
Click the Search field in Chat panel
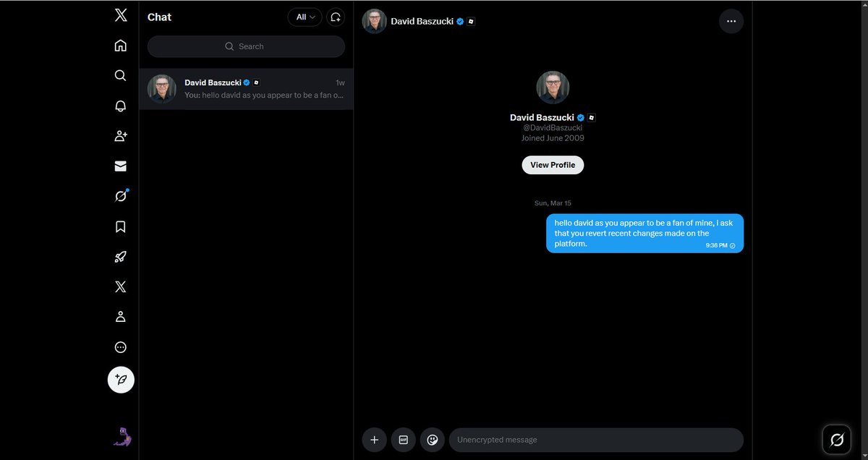tap(246, 46)
